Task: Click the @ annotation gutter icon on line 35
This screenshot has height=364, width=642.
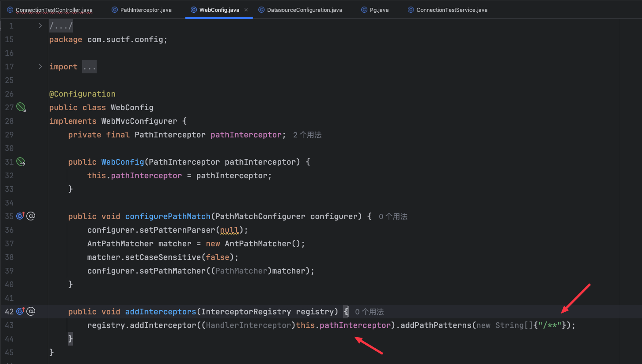Action: click(31, 216)
